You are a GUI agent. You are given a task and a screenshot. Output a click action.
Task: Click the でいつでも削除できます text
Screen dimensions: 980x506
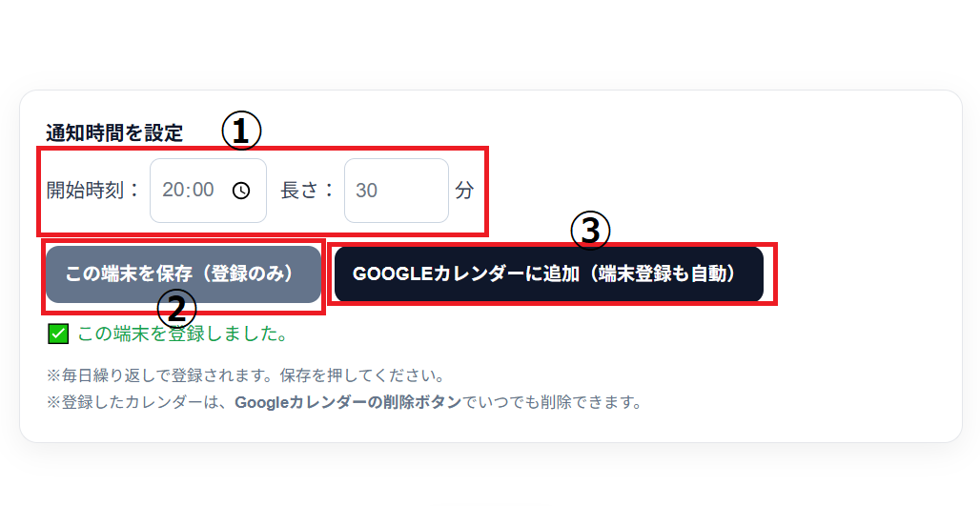pyautogui.click(x=552, y=401)
